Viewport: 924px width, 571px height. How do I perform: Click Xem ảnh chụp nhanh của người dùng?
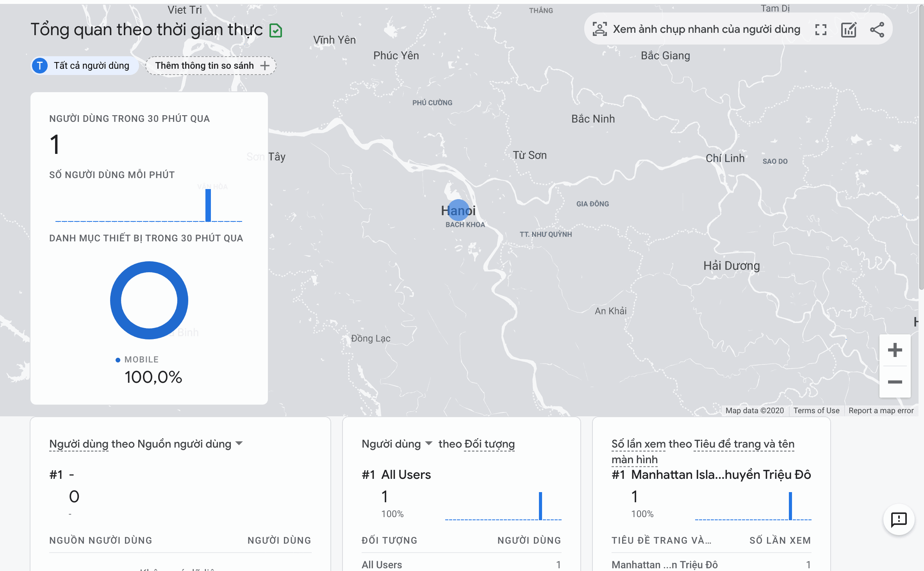[706, 29]
